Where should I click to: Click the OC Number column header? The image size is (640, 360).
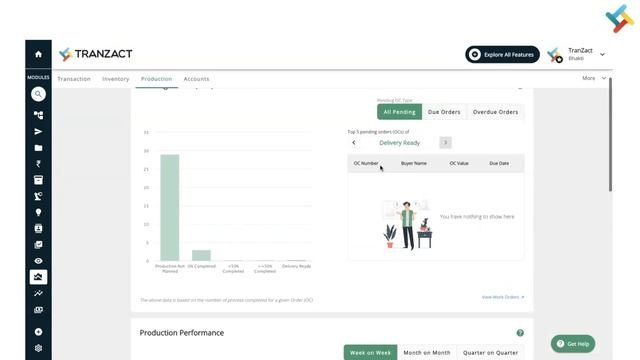tap(366, 163)
